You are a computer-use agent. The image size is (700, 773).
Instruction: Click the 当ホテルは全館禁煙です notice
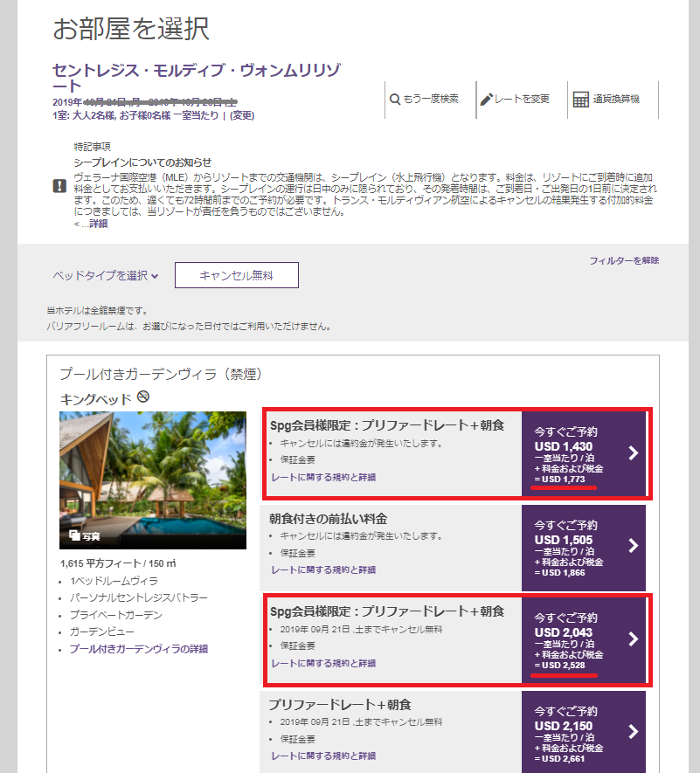click(97, 311)
